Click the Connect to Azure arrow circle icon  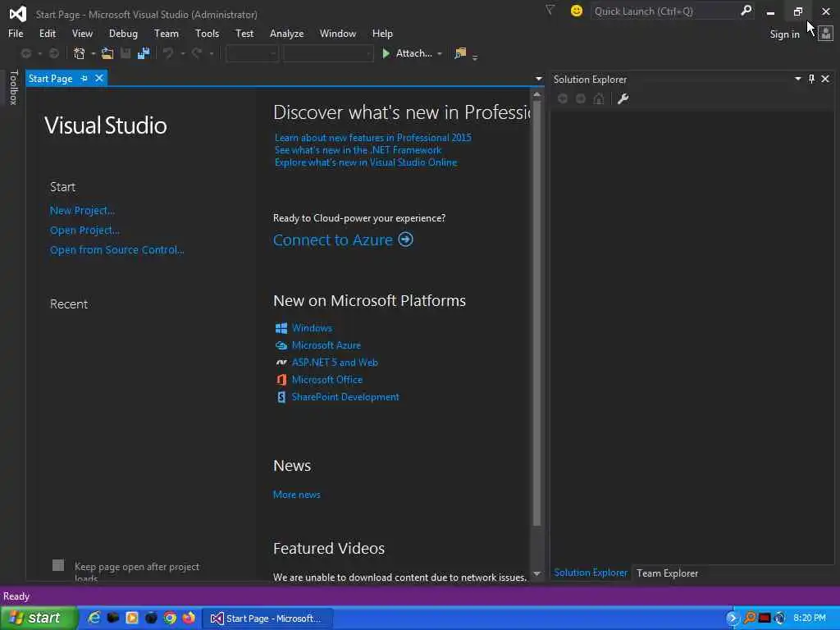405,239
